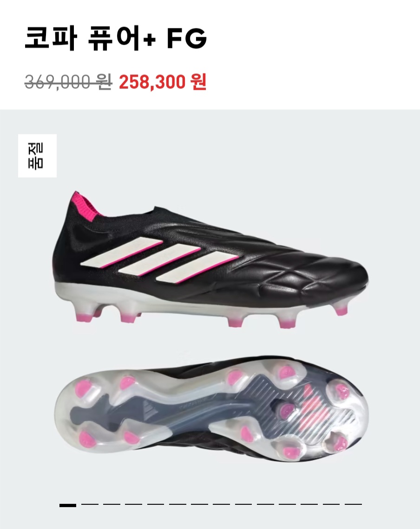Select the first active carousel indicator
This screenshot has height=529, width=420.
point(68,505)
